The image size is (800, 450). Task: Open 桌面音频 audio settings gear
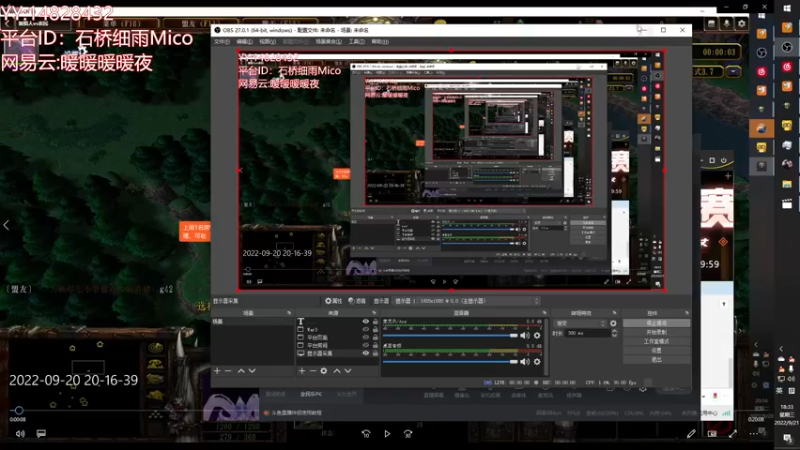click(x=537, y=362)
